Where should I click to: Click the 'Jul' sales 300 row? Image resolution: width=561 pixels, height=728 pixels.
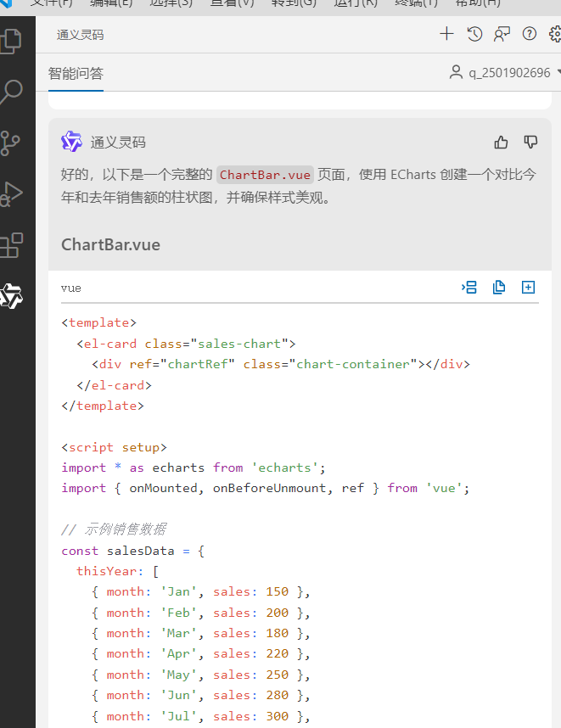[200, 716]
